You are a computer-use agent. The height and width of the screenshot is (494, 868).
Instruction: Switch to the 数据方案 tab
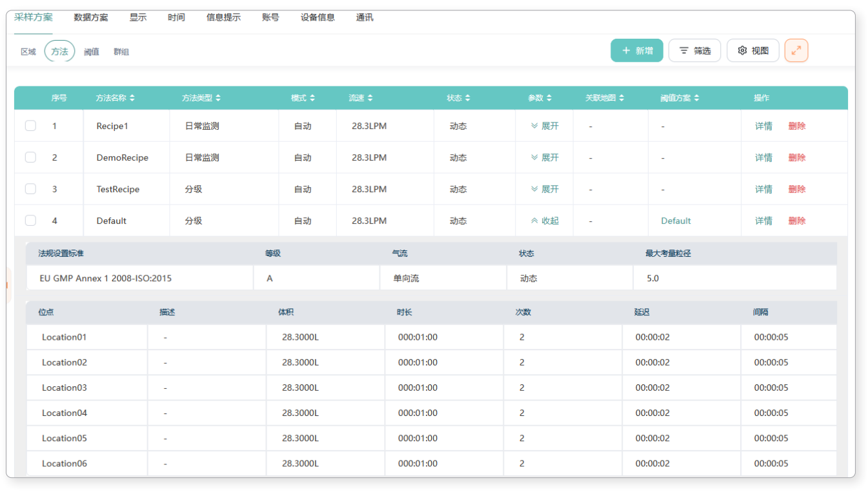point(91,17)
